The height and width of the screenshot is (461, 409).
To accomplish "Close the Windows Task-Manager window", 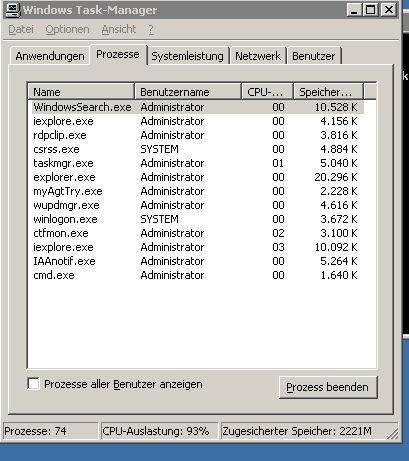I will pyautogui.click(x=389, y=10).
